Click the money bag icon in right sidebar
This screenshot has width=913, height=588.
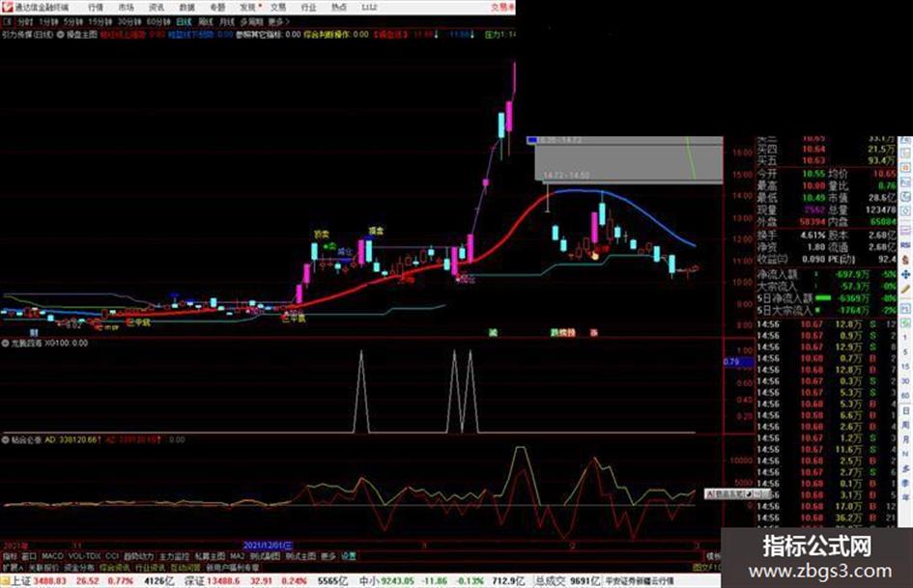[x=905, y=260]
